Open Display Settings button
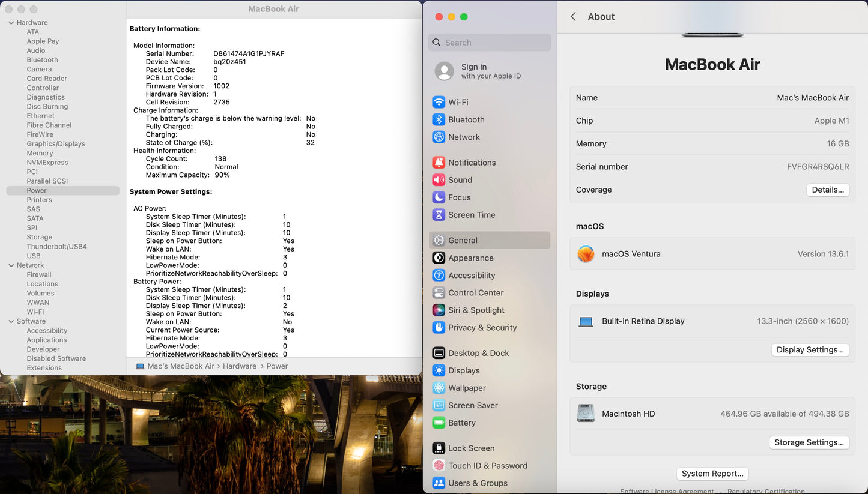The height and width of the screenshot is (494, 868). click(x=810, y=350)
